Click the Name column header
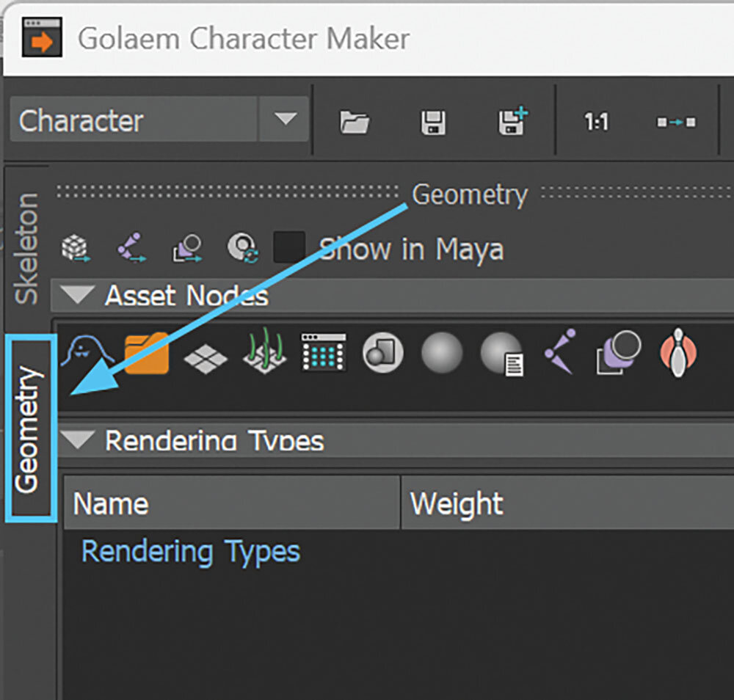This screenshot has height=700, width=734. (x=232, y=503)
